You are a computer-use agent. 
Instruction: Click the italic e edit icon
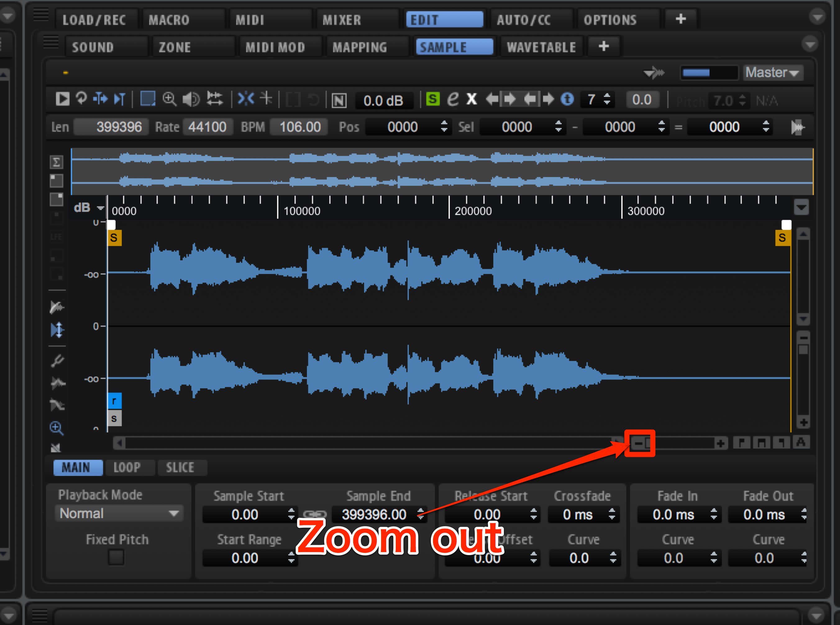pyautogui.click(x=453, y=99)
